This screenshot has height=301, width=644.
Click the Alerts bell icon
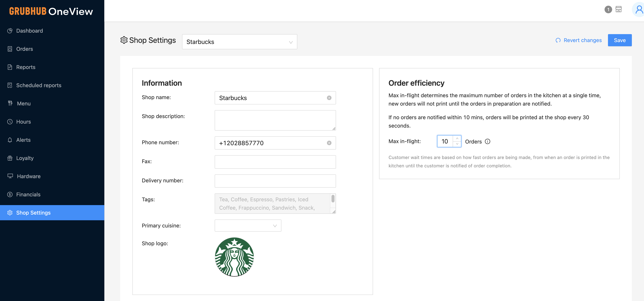pos(10,140)
